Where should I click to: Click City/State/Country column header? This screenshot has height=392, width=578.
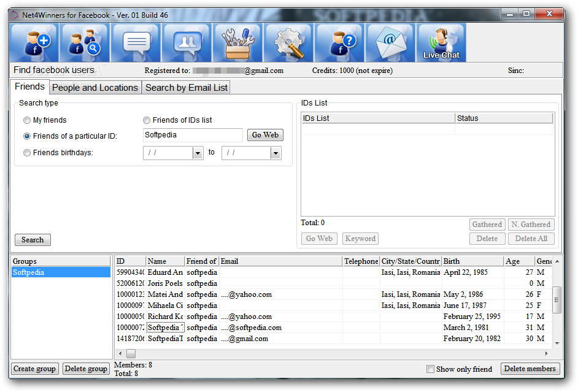point(410,261)
